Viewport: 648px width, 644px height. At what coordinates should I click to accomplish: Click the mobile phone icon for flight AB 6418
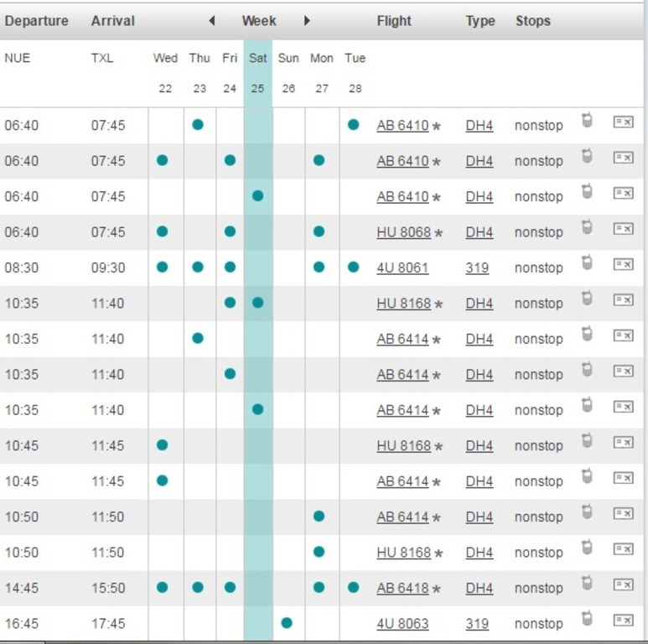point(587,584)
